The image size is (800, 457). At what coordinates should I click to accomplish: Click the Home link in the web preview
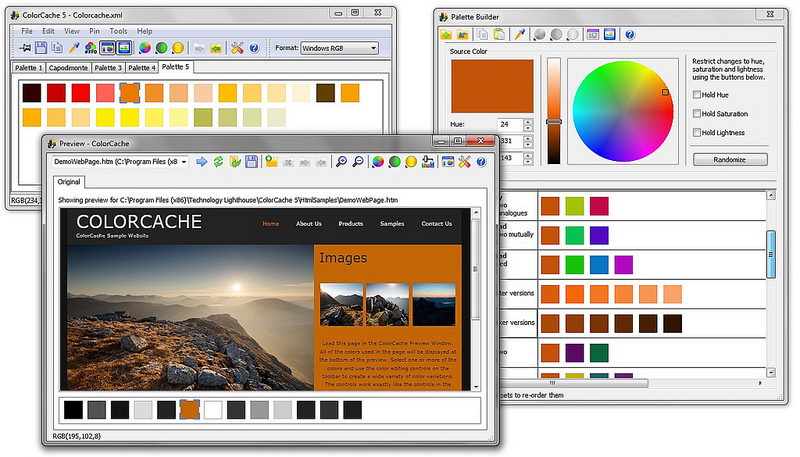[x=270, y=224]
